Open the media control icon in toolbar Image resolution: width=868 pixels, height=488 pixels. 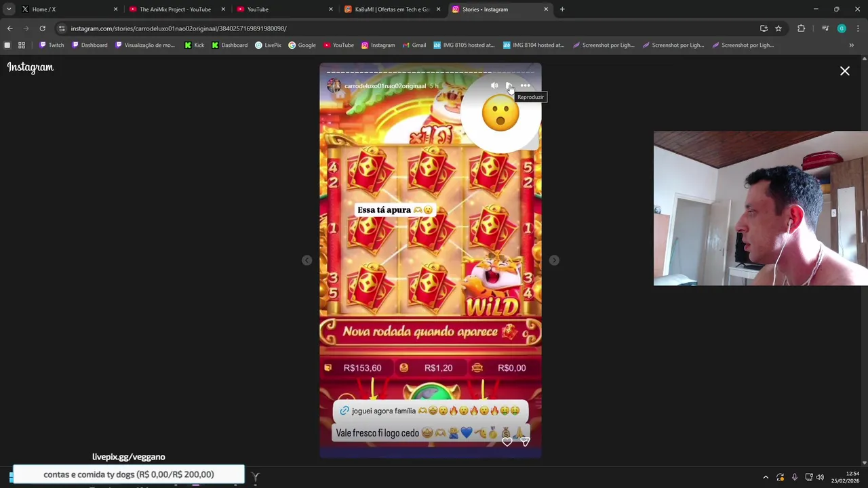[x=825, y=28]
